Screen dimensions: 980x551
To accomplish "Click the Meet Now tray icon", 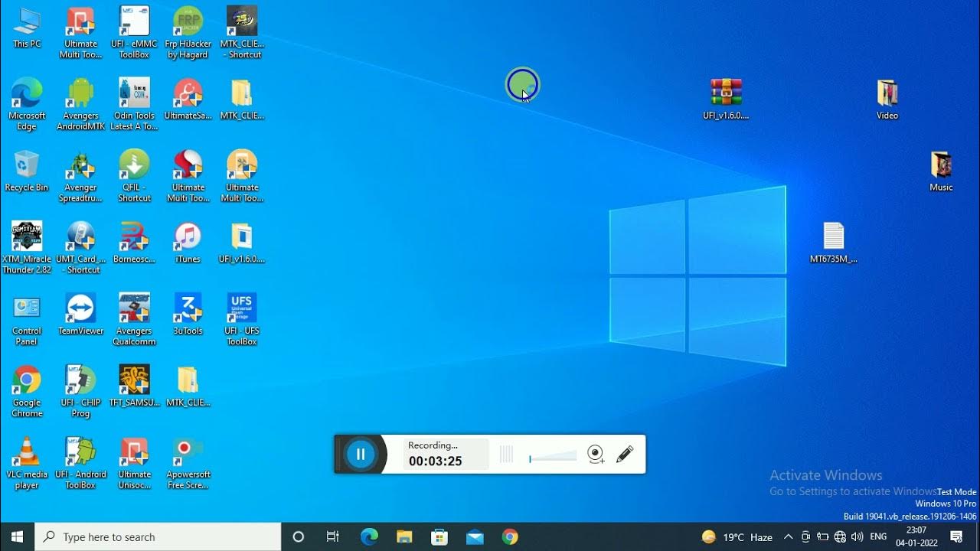I will [x=805, y=536].
